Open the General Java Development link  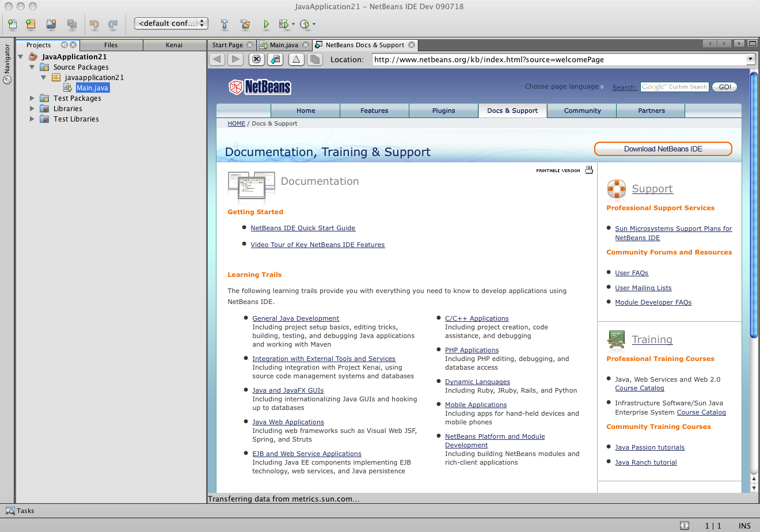pyautogui.click(x=295, y=318)
